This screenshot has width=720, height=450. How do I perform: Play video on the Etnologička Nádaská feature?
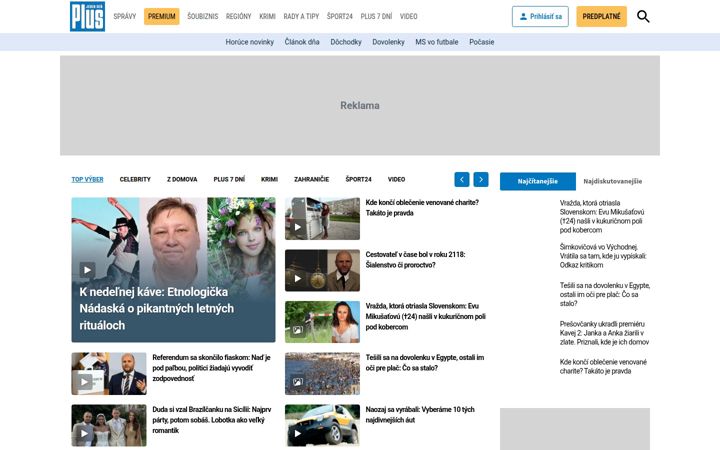[87, 270]
